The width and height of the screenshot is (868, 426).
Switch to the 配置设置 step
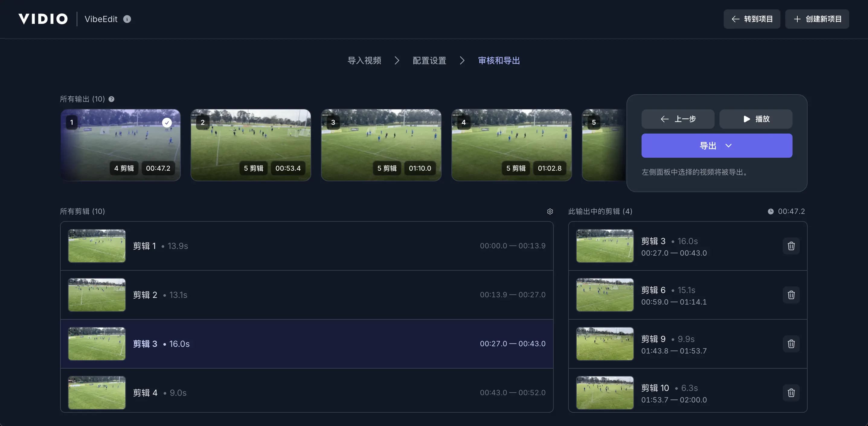[x=429, y=60]
